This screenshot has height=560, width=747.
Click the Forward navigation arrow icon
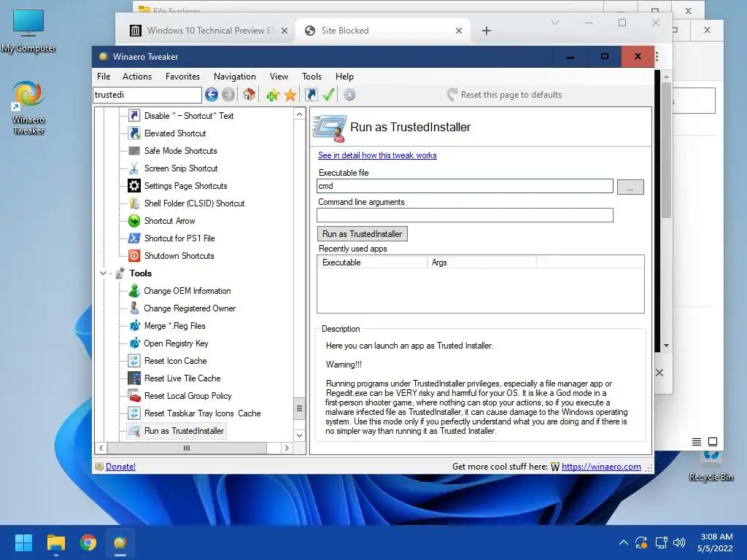click(x=228, y=95)
